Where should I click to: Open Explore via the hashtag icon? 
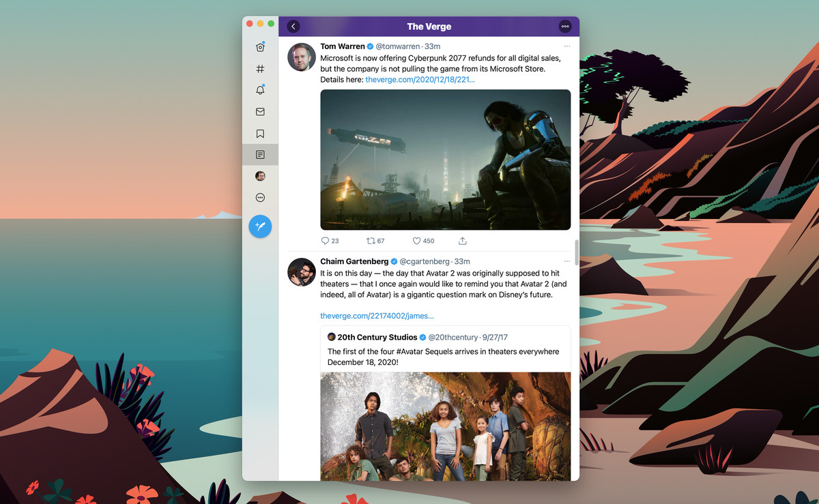pos(260,68)
